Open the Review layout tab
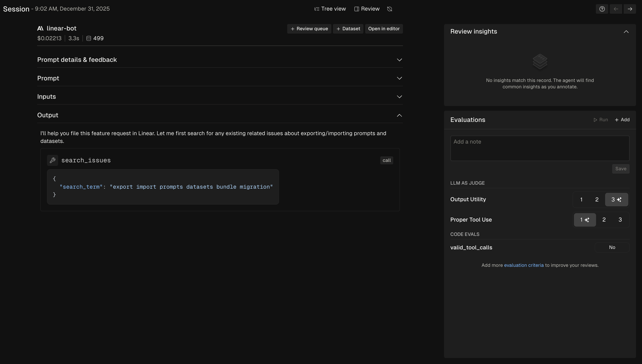Image resolution: width=642 pixels, height=364 pixels. [x=367, y=9]
